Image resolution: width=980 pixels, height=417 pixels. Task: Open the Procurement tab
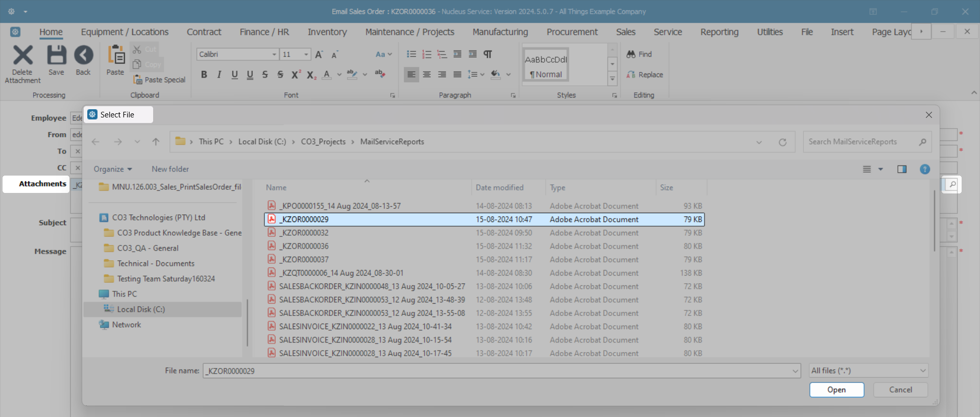(x=572, y=32)
